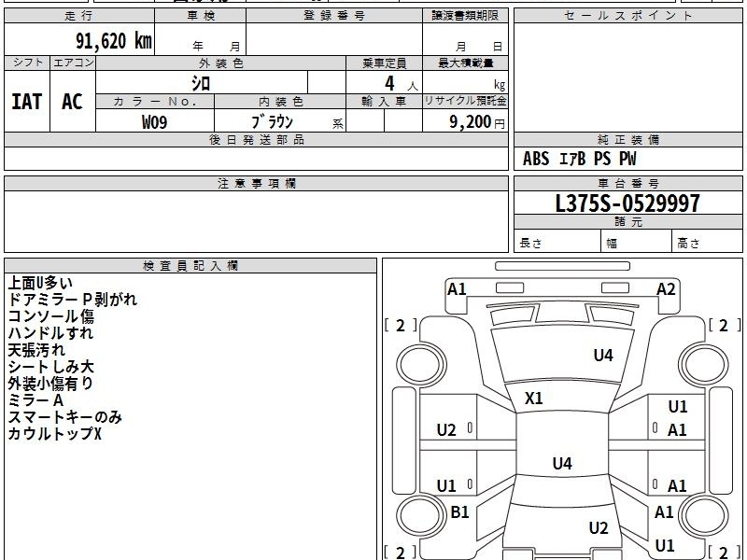Select the 9,200円 recycle deposit value
Image resolution: width=747 pixels, height=560 pixels.
(477, 122)
